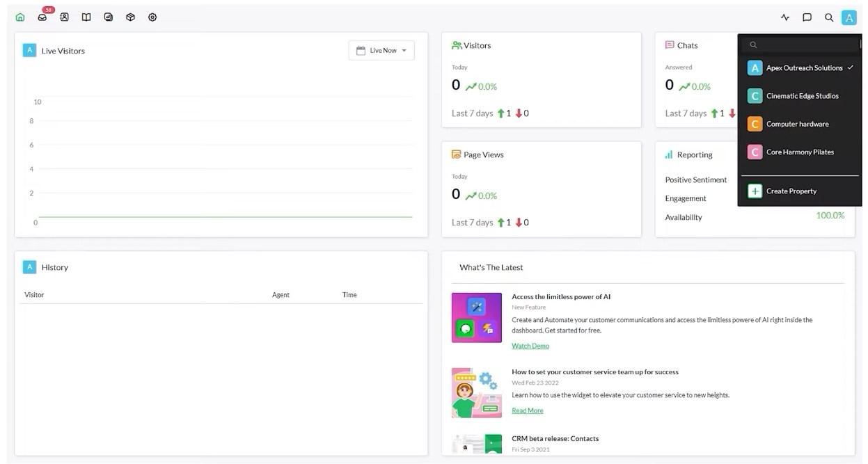Open the activity pulse icon
868x464 pixels.
point(785,17)
